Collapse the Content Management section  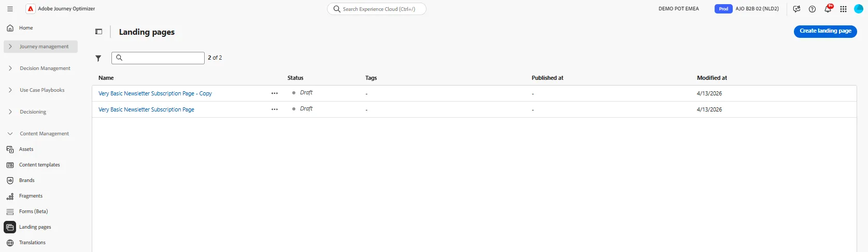click(40, 134)
